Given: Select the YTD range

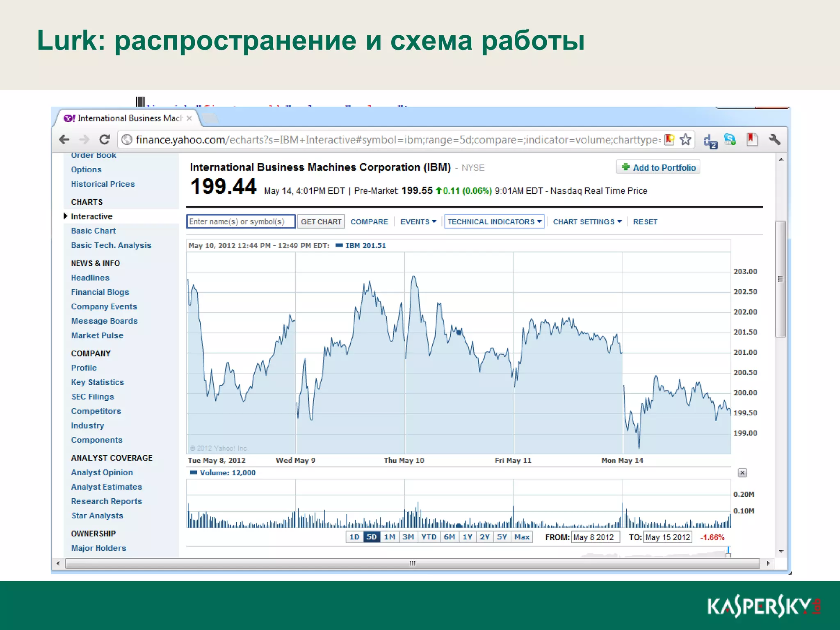Looking at the screenshot, I should pyautogui.click(x=429, y=537).
